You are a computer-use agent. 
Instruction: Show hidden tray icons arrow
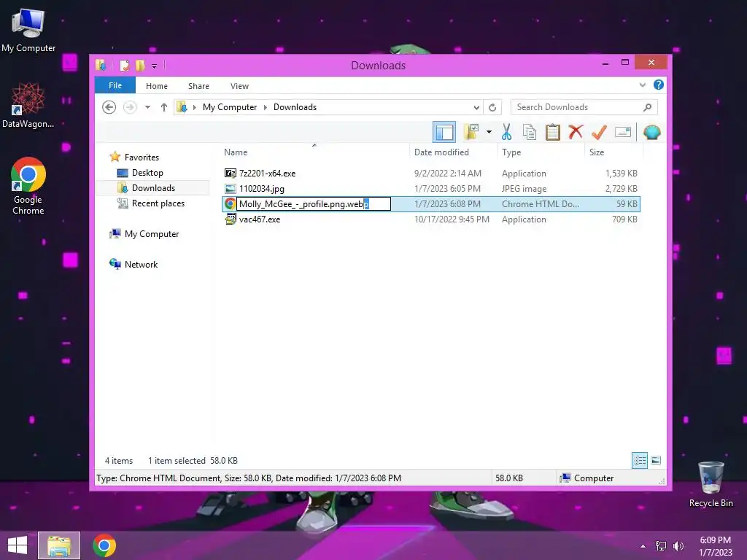[x=643, y=546]
